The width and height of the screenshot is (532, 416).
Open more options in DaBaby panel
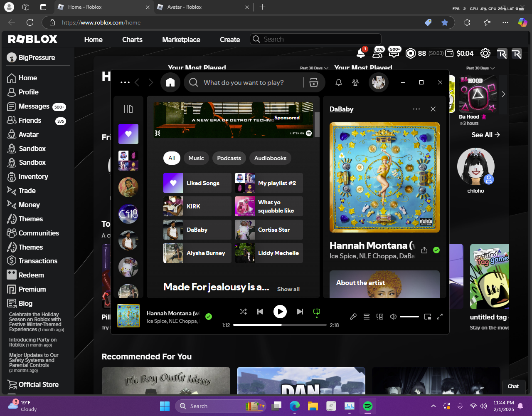[x=416, y=109]
